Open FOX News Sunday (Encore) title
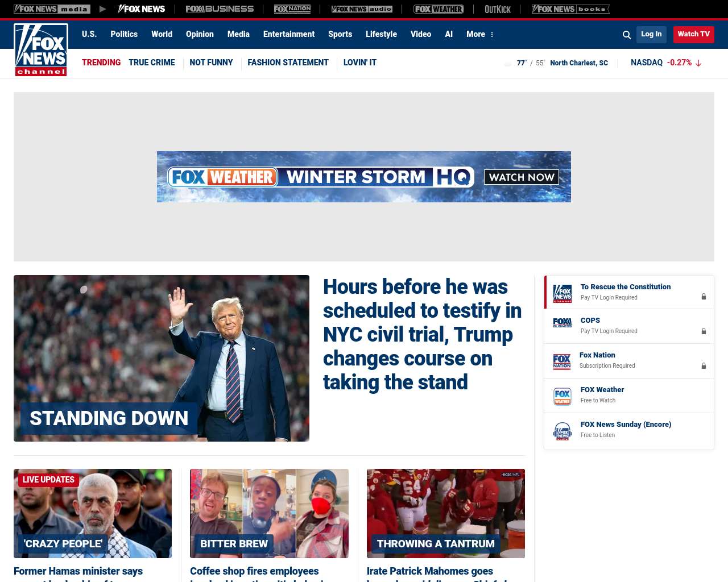The width and height of the screenshot is (728, 582). tap(626, 425)
